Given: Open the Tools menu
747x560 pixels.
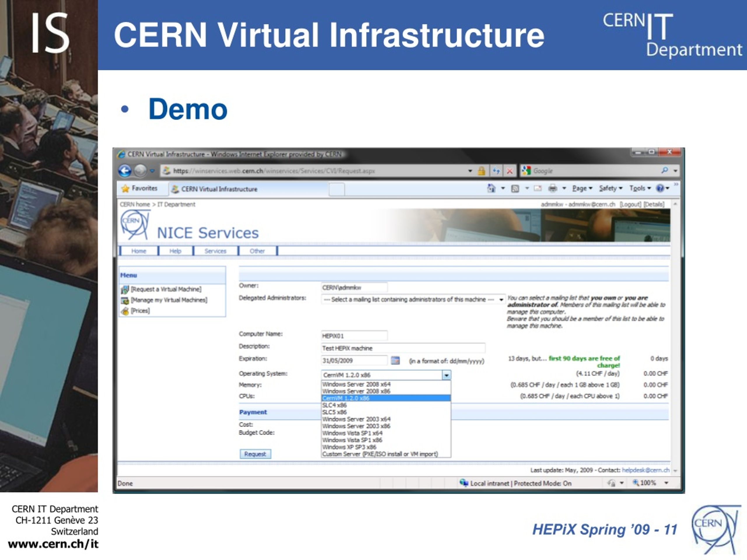Looking at the screenshot, I should [640, 188].
